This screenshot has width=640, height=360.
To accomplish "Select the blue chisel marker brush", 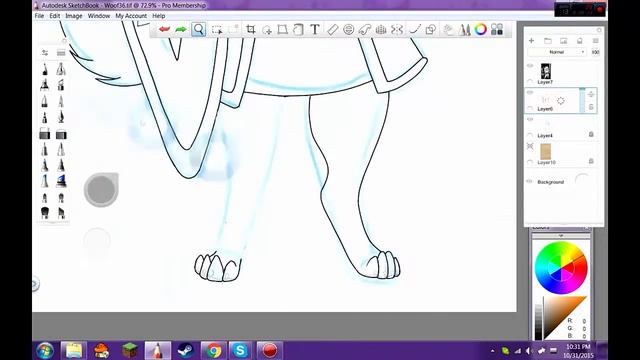I will pos(61,180).
